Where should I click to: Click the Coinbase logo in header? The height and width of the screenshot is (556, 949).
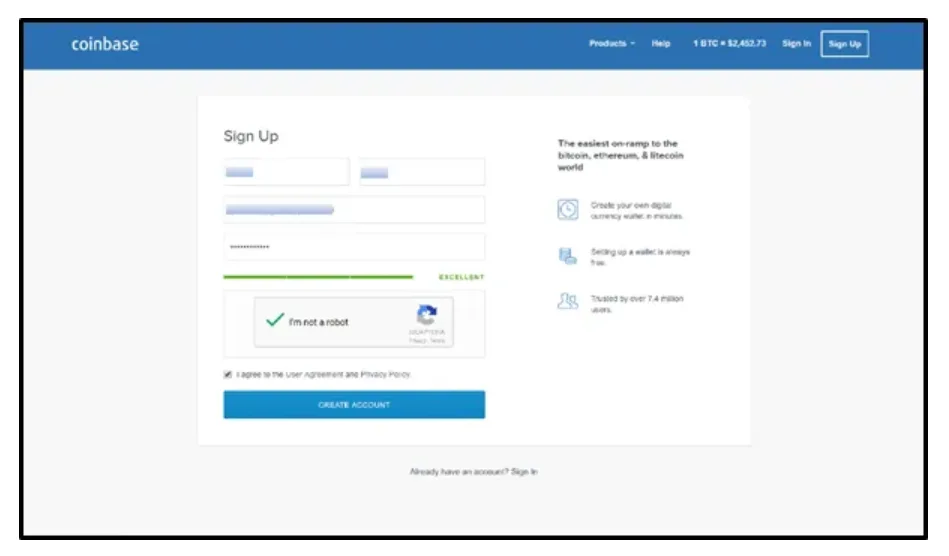[104, 44]
